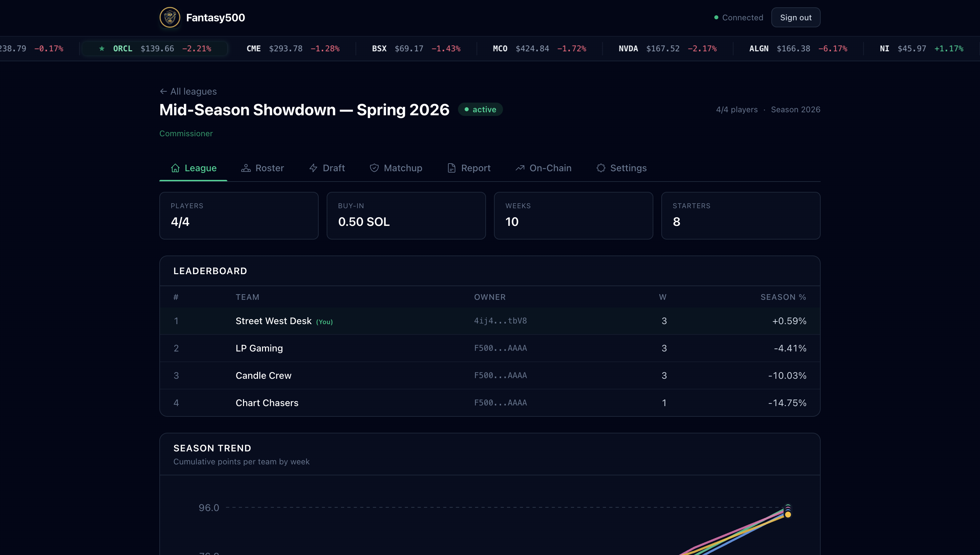
Task: Click the gear icon for Settings
Action: [601, 168]
